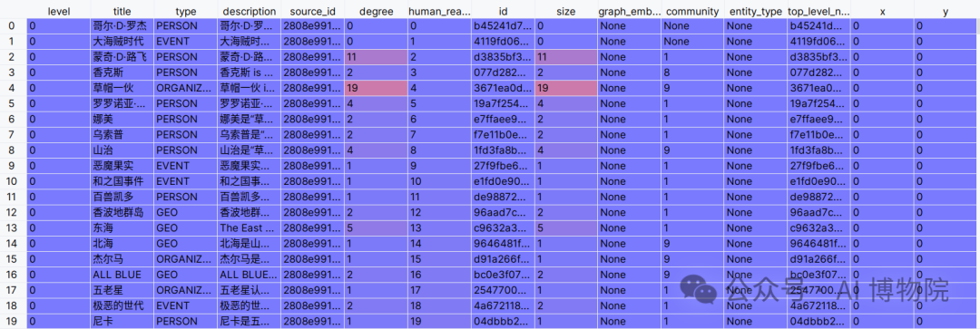Screen dimensions: 980x329
Task: Select title cell 蒙奇·D·路飞
Action: (x=122, y=57)
